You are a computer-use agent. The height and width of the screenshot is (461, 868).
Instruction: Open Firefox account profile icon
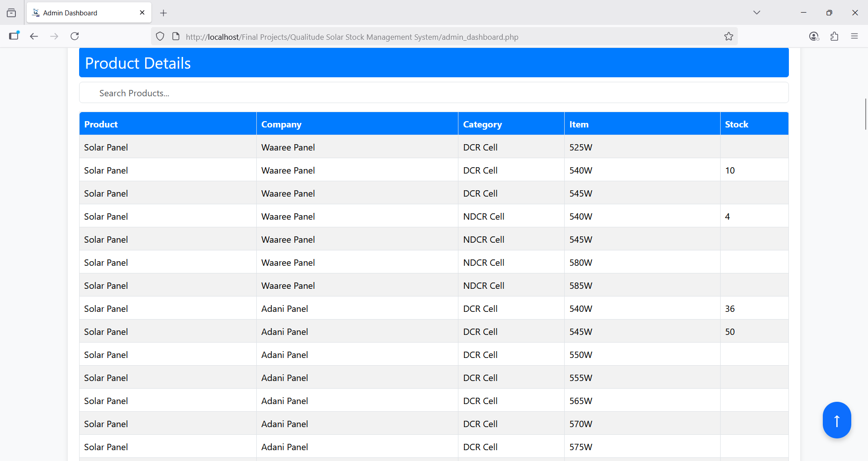814,36
